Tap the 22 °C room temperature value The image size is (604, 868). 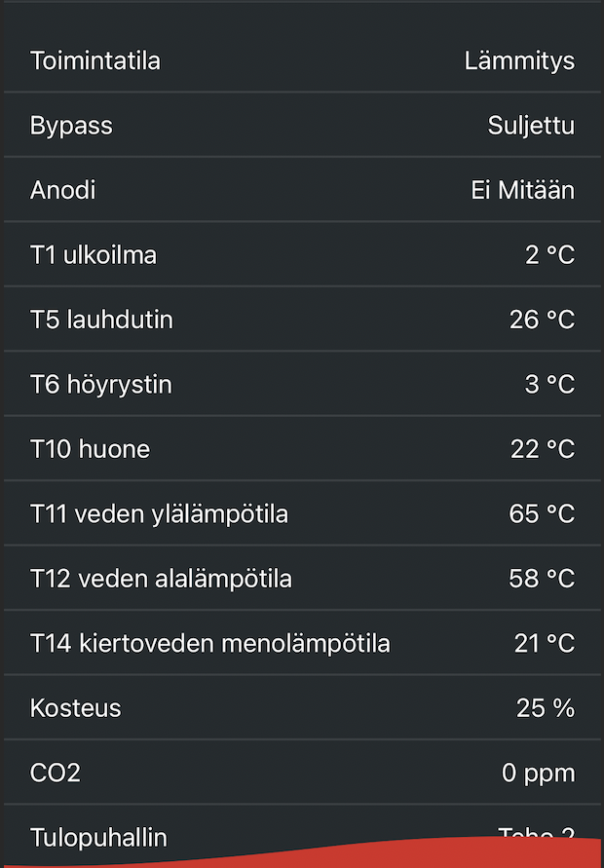coord(544,449)
